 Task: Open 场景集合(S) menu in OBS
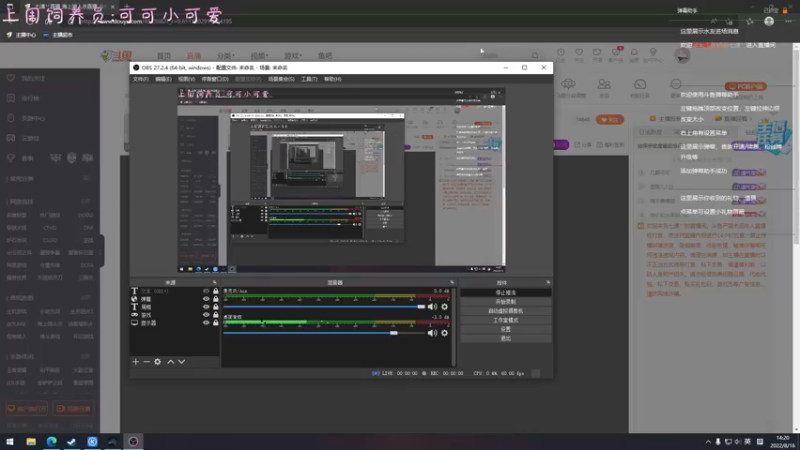click(281, 79)
